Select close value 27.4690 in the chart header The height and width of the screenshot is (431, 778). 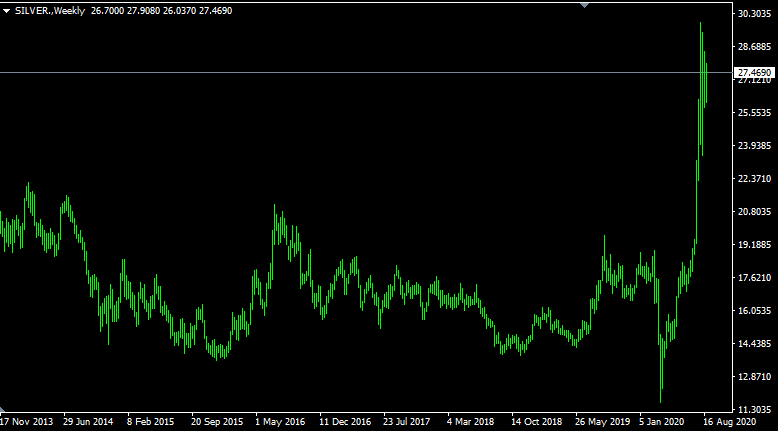(x=215, y=10)
